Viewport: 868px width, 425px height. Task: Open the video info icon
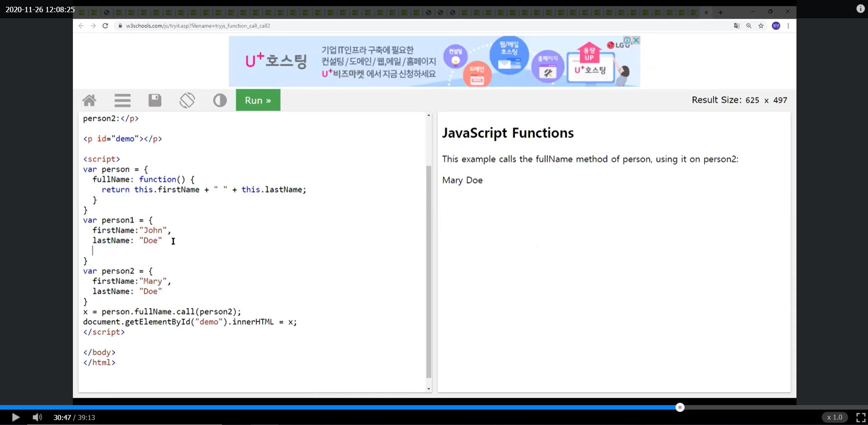tap(860, 9)
